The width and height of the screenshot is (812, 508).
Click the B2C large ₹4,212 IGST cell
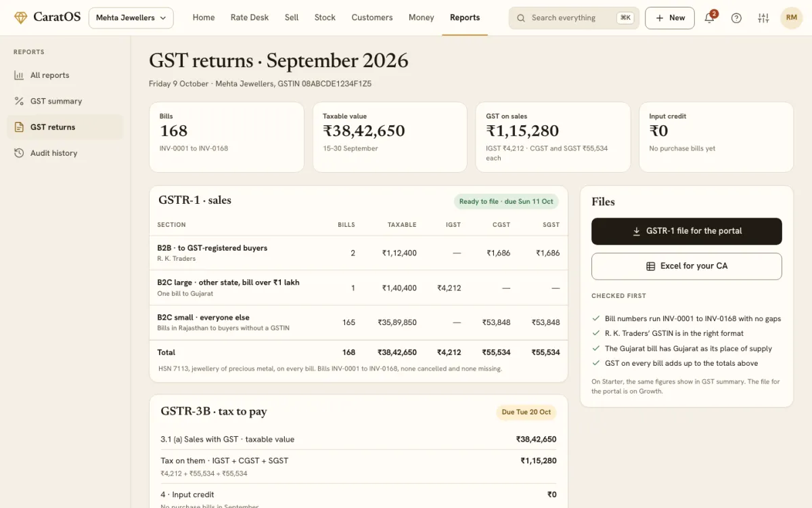pyautogui.click(x=449, y=288)
